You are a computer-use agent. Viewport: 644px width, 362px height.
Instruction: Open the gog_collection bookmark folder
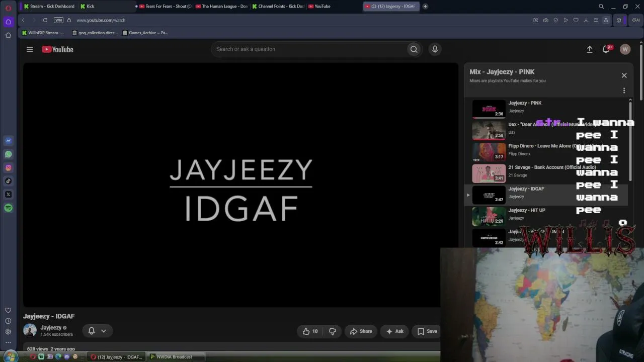(95, 33)
